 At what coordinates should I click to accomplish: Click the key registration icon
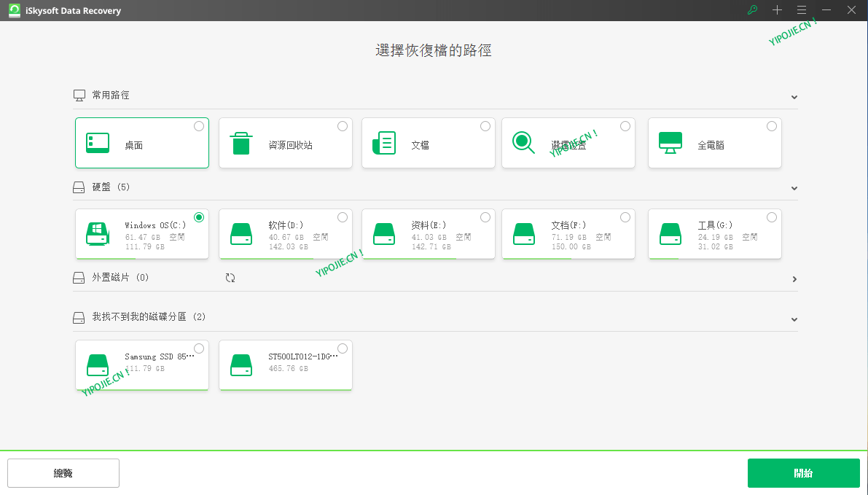tap(752, 10)
